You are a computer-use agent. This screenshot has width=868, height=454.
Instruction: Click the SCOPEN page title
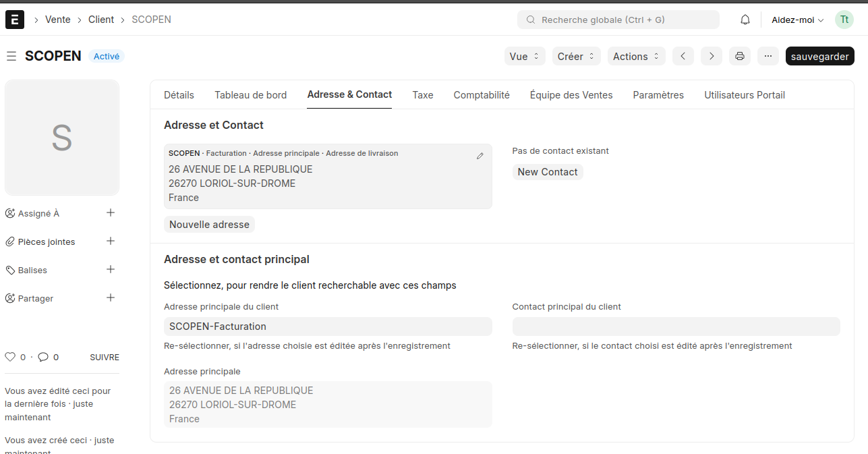tap(53, 57)
